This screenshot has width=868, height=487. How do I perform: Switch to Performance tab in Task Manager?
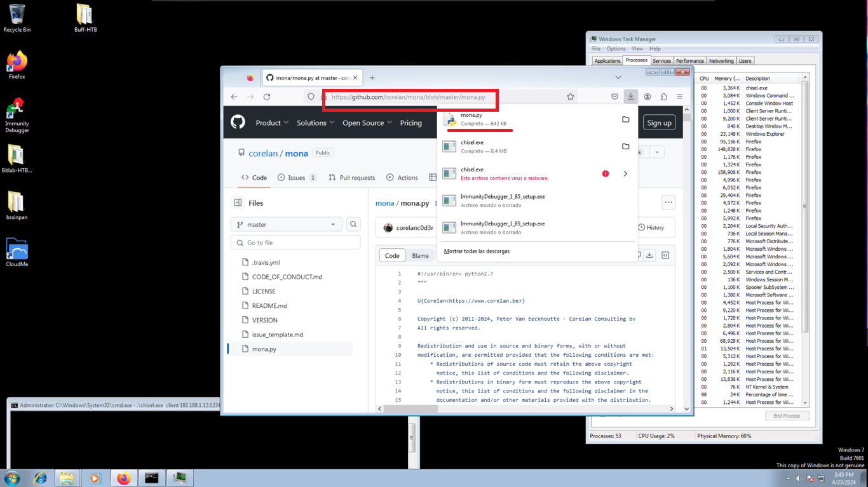pyautogui.click(x=689, y=61)
